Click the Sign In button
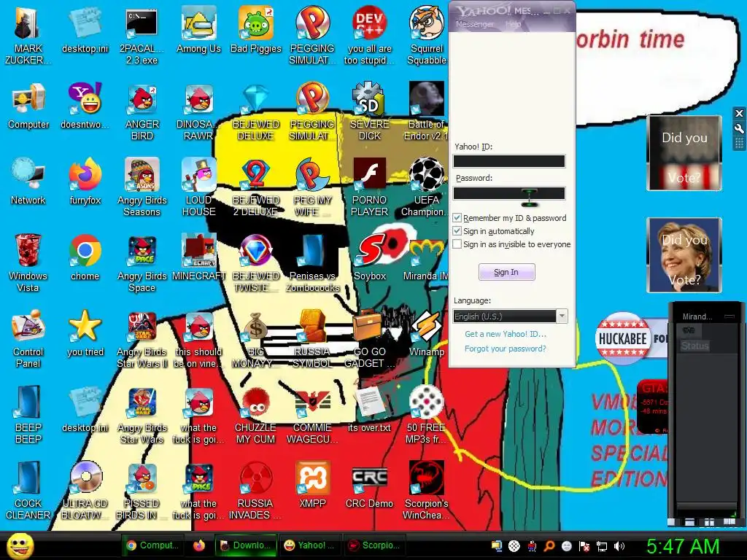This screenshot has width=747, height=560. (x=506, y=272)
